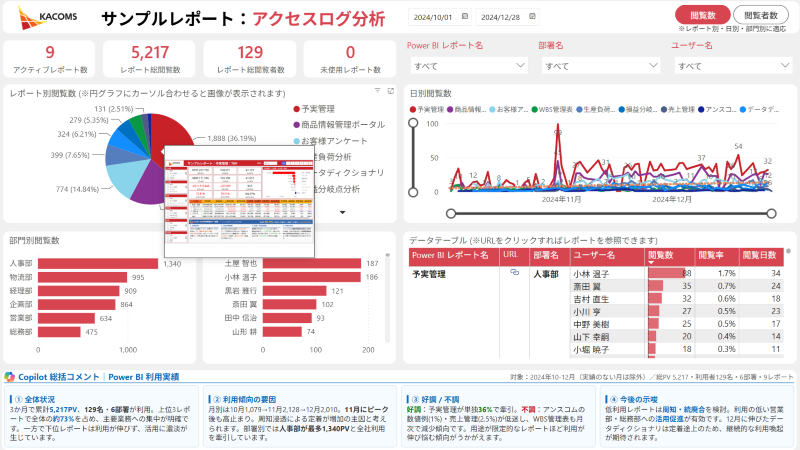The height and width of the screenshot is (450, 800).
Task: Select the 田中 信治 bar showing 93
Action: (287, 318)
